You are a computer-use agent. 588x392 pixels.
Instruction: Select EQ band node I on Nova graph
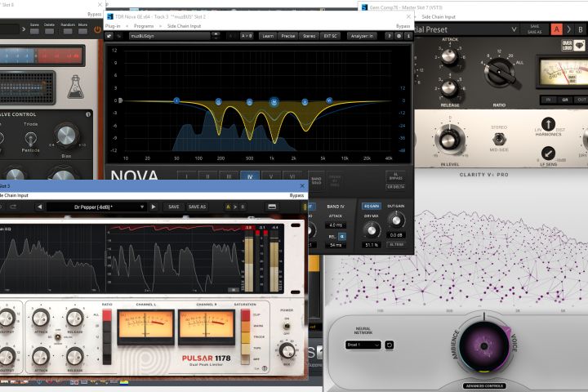tap(176, 100)
